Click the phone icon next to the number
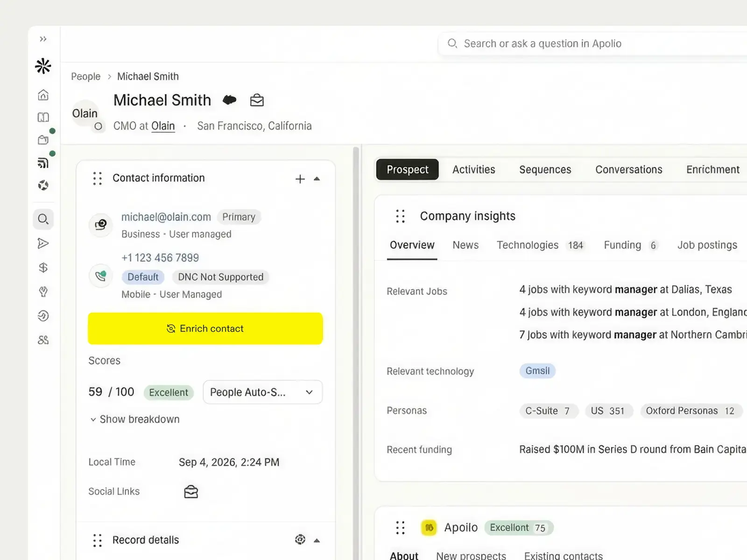 tap(101, 276)
